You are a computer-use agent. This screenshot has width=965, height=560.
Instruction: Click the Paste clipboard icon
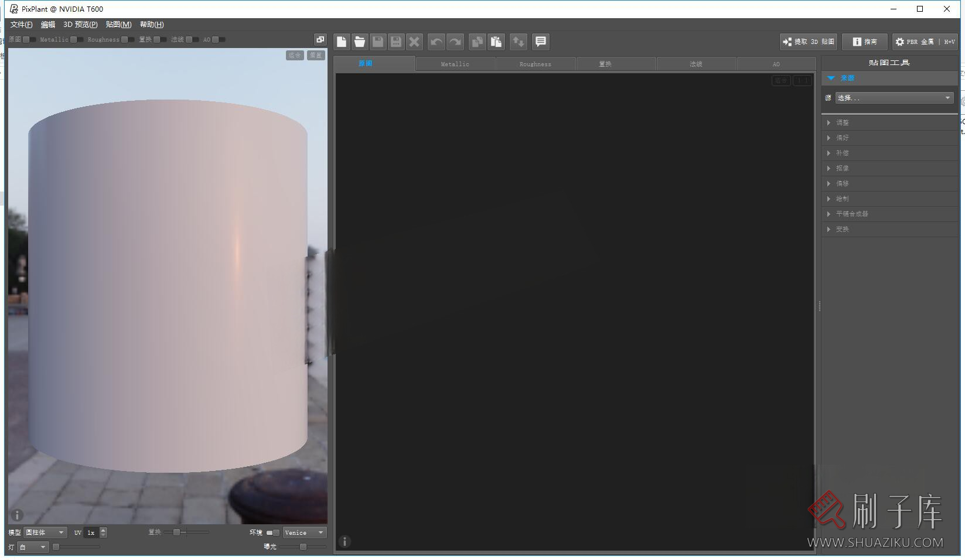coord(496,42)
